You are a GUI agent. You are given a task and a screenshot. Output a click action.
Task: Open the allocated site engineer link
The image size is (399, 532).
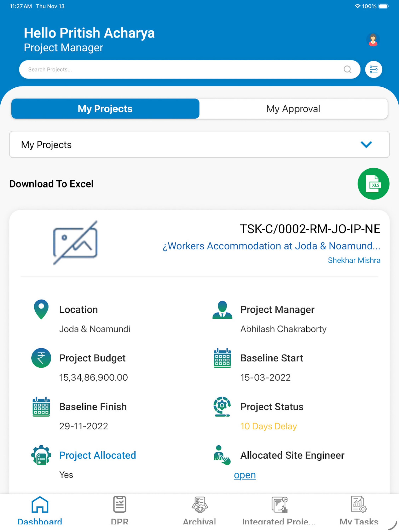point(245,475)
